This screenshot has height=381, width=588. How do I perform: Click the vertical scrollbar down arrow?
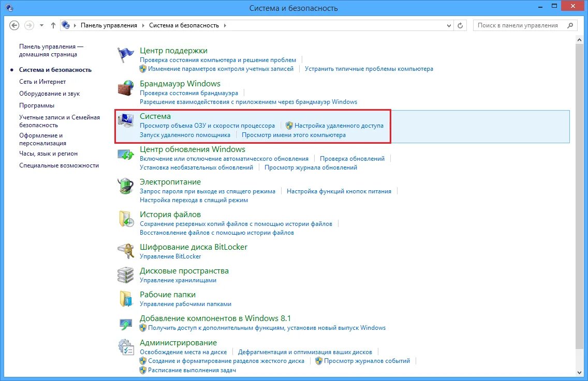click(579, 372)
